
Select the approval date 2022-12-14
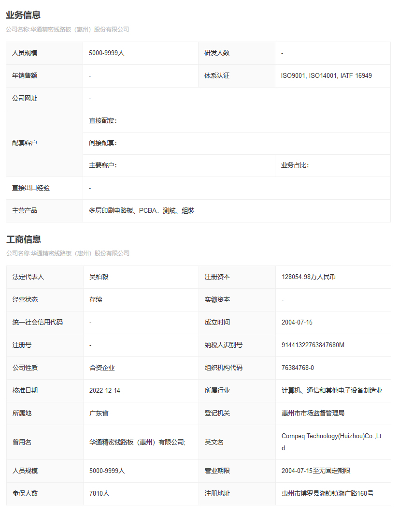(x=105, y=390)
